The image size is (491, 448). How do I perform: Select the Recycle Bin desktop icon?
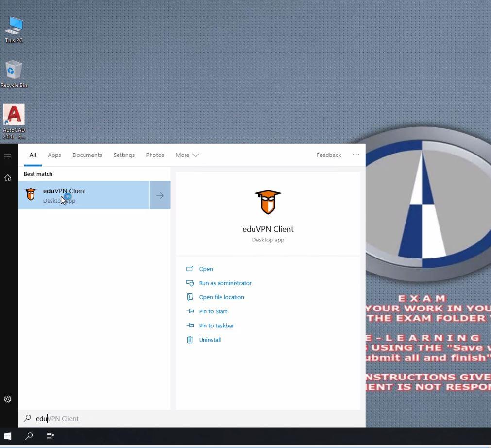click(x=14, y=73)
